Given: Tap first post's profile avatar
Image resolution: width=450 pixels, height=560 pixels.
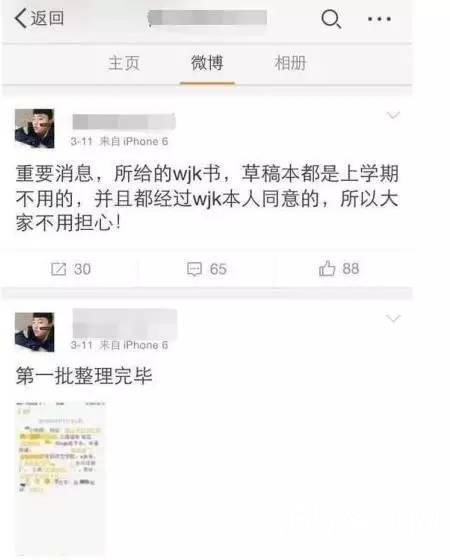Looking at the screenshot, I should point(35,128).
